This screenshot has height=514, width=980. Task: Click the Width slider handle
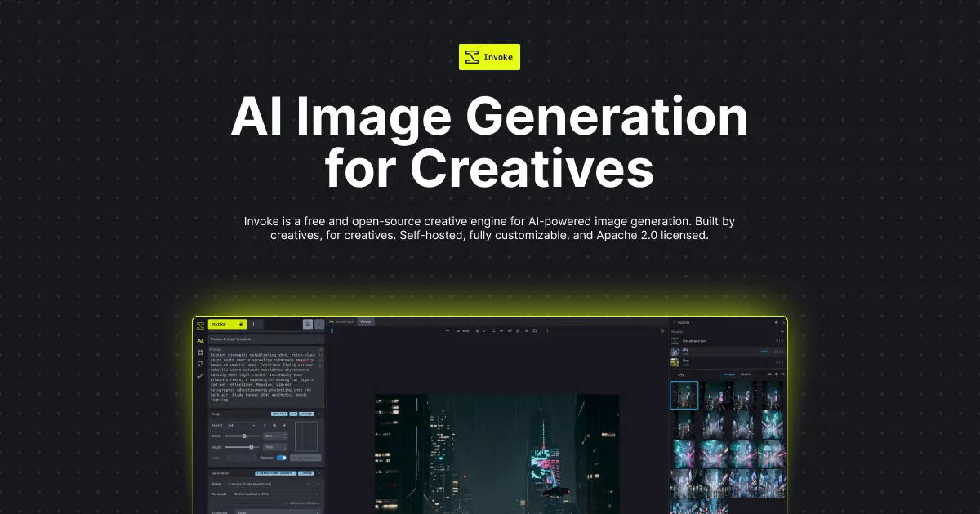[x=244, y=436]
